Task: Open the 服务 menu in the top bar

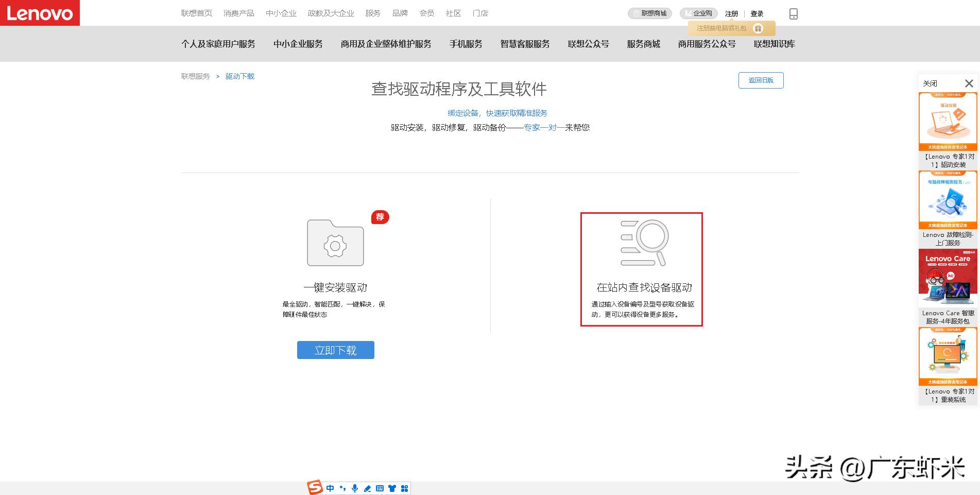Action: 373,13
